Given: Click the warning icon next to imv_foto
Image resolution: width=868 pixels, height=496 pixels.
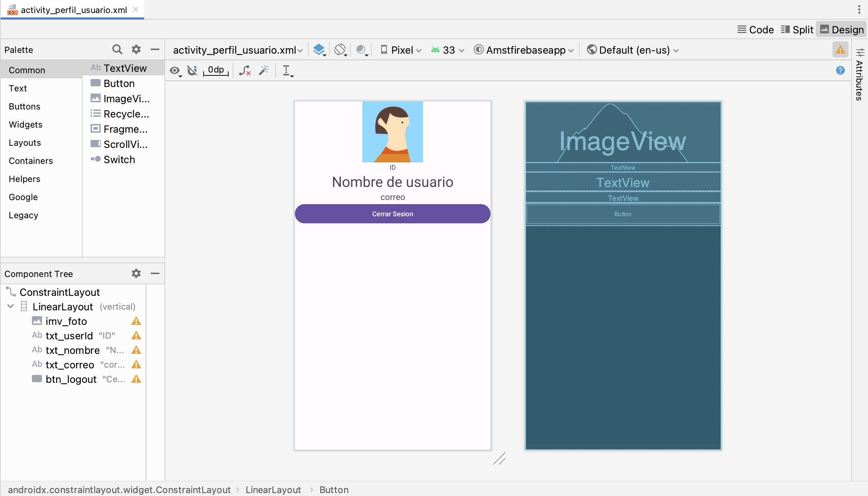Looking at the screenshot, I should [x=136, y=321].
